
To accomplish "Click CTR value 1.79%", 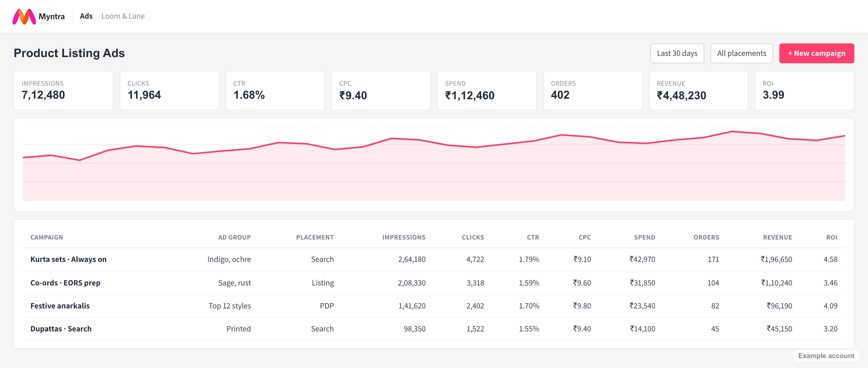I will click(529, 259).
